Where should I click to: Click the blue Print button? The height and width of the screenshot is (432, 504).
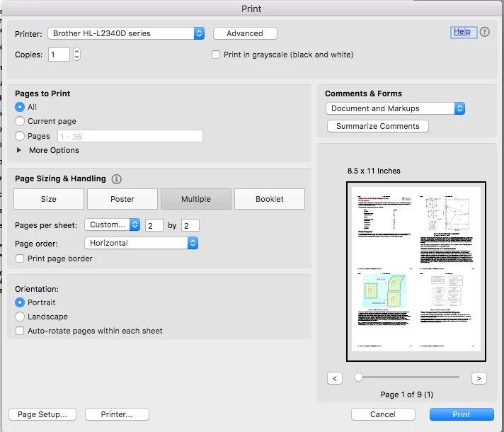click(462, 414)
